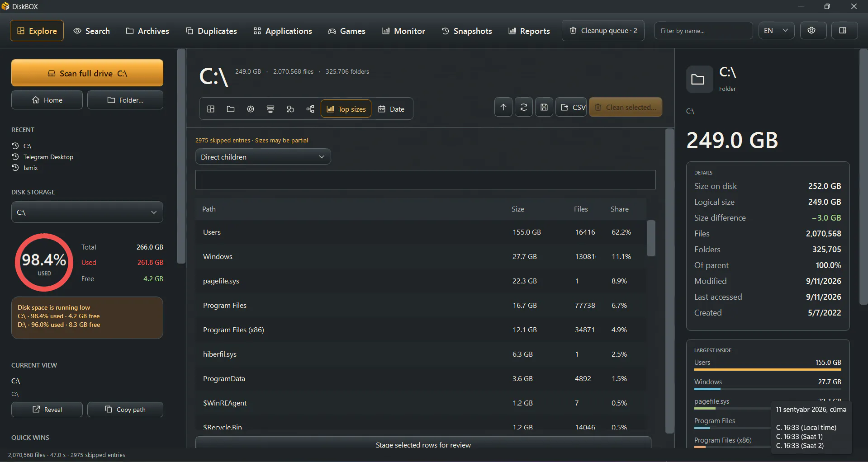The width and height of the screenshot is (868, 462).
Task: Switch to tree diagram view icon
Action: [310, 109]
